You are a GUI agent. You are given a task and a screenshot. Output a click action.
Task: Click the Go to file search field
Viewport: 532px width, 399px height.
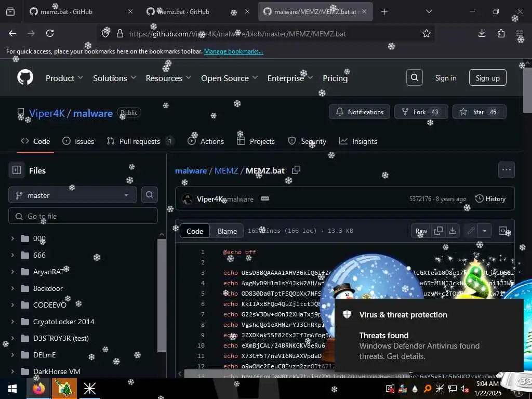click(x=83, y=216)
